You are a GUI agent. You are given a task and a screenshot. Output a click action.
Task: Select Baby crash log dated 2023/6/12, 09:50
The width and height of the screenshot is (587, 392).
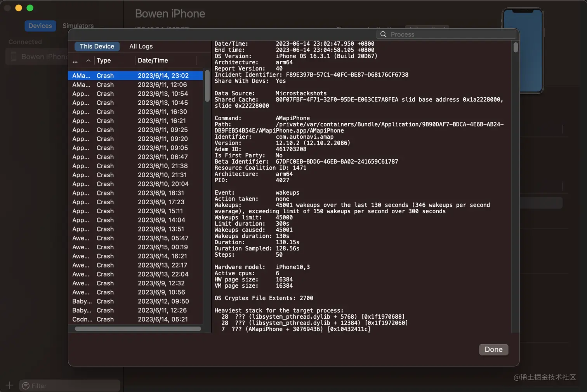pos(135,301)
